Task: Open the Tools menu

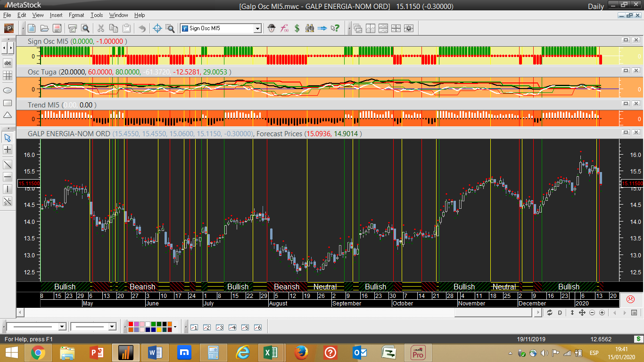Action: (x=97, y=15)
